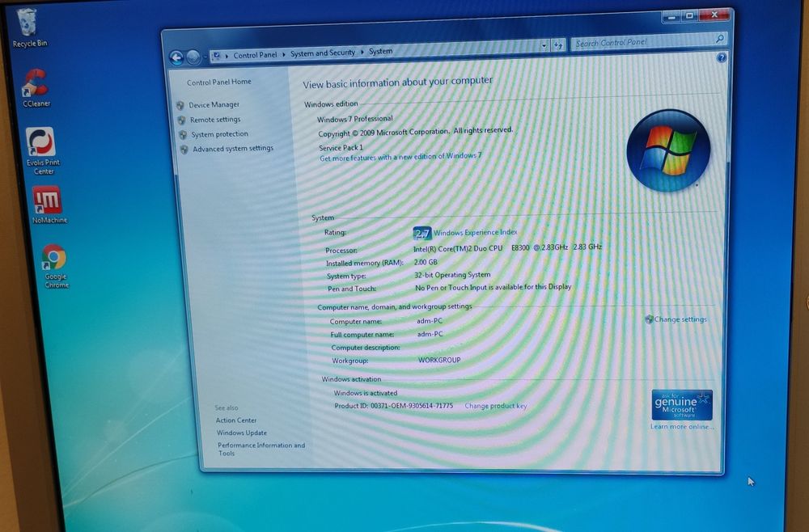Click the Back arrow button
The image size is (809, 532).
tap(176, 57)
